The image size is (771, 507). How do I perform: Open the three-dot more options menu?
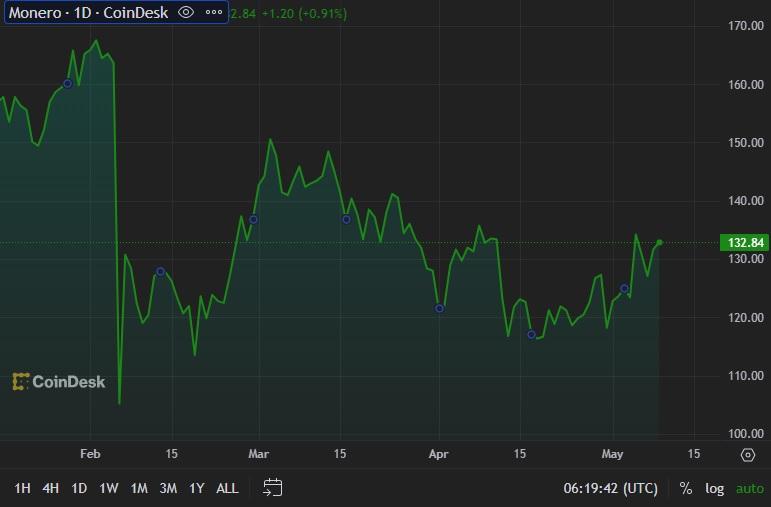click(214, 13)
